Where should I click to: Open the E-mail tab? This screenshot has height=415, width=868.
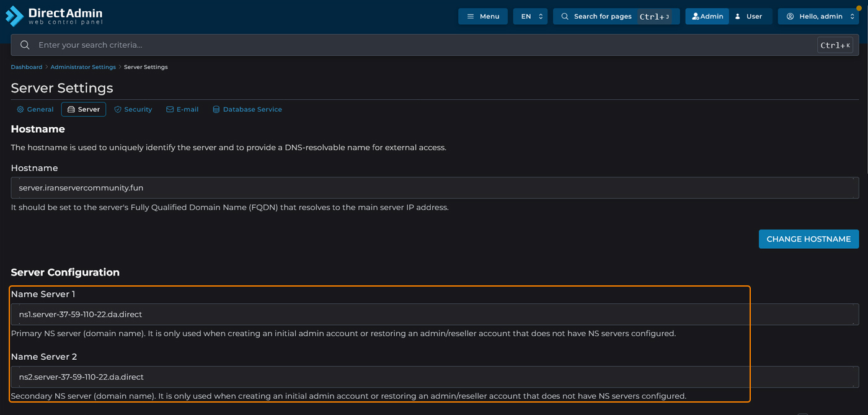click(x=182, y=109)
